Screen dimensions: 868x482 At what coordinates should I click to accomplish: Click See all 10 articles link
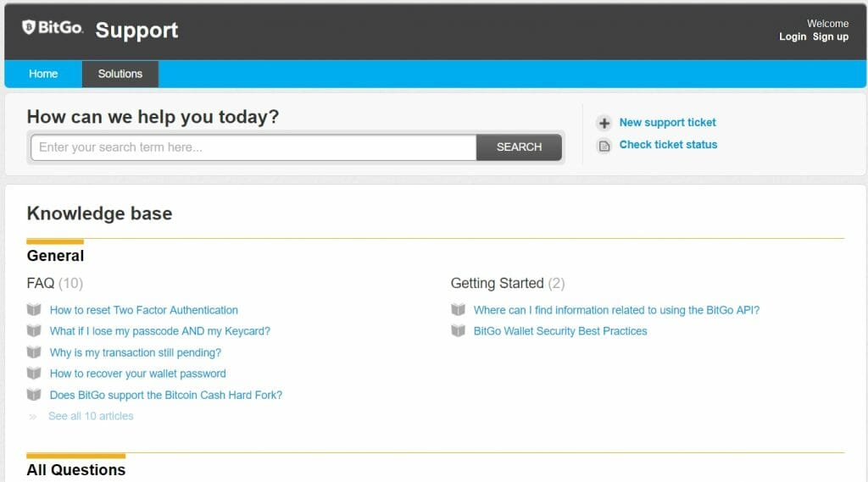[91, 416]
